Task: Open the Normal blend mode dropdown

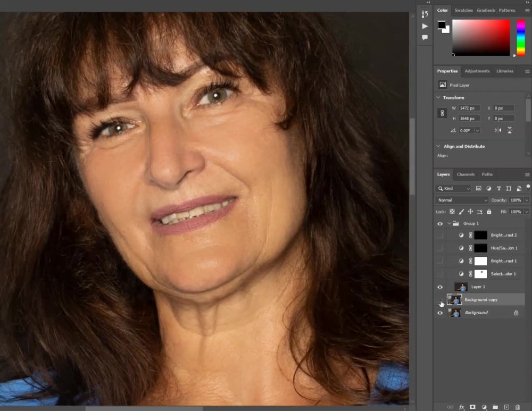Action: tap(461, 200)
